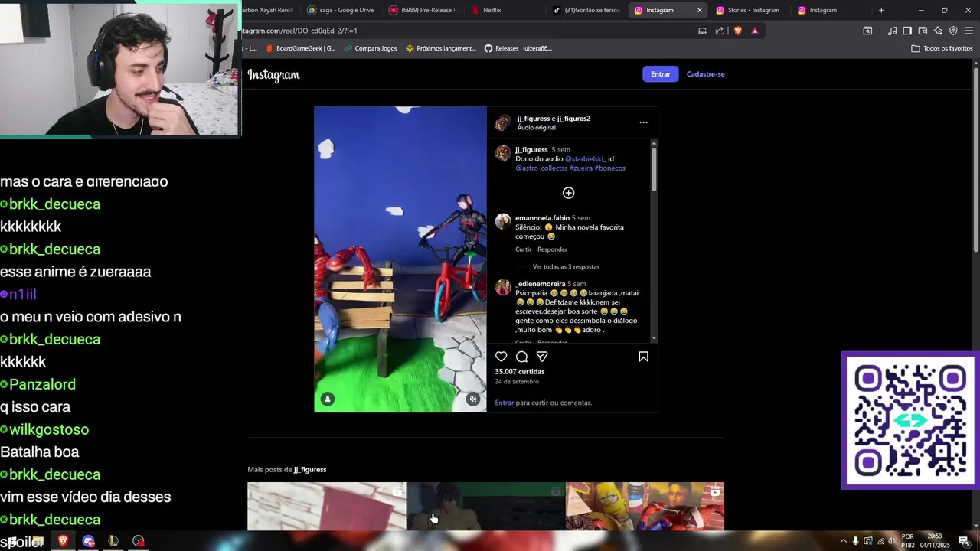This screenshot has height=551, width=980.
Task: Open _edlenemoreira commenter profile
Action: 540,284
